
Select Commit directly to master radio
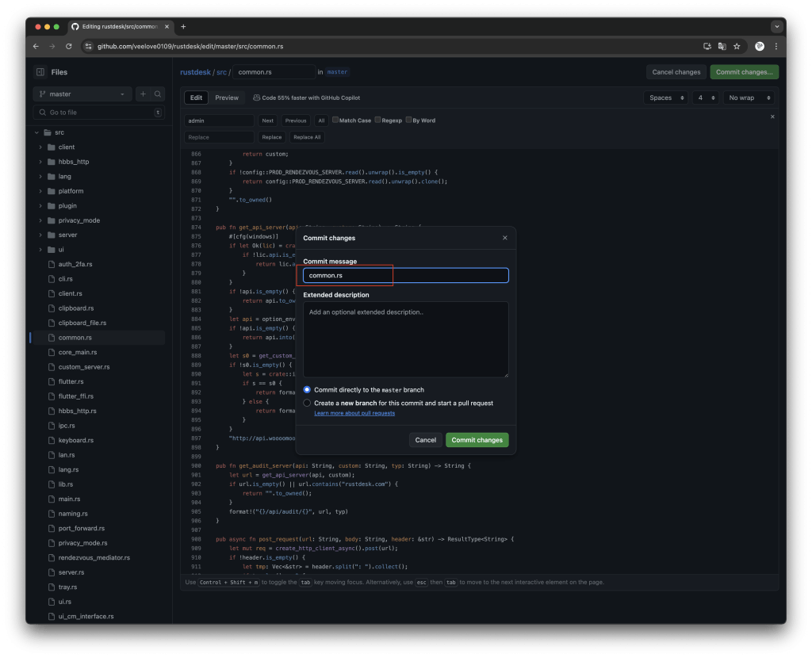(x=308, y=390)
